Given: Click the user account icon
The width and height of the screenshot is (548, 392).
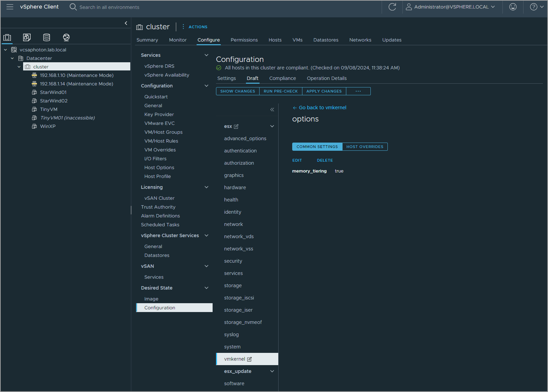Looking at the screenshot, I should point(409,7).
